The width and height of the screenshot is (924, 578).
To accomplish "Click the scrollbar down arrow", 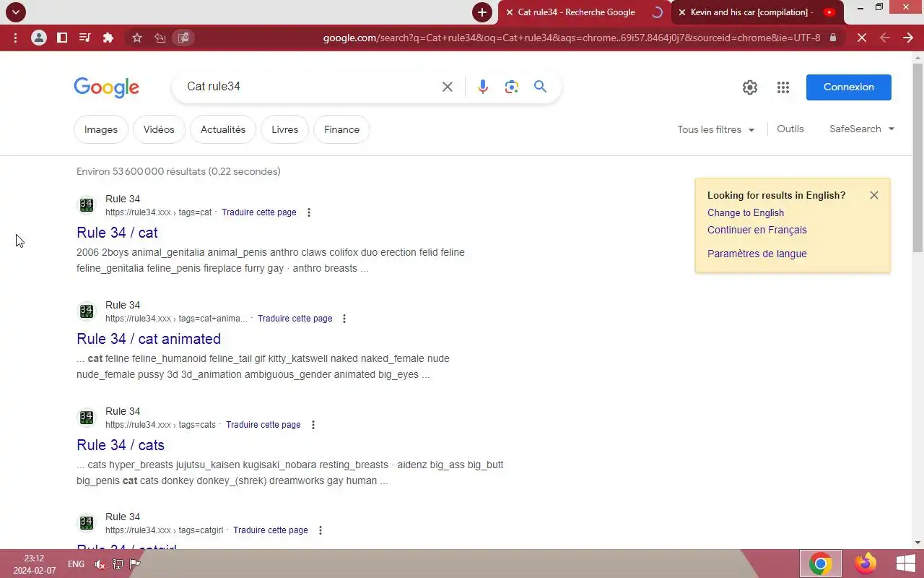I will point(918,543).
